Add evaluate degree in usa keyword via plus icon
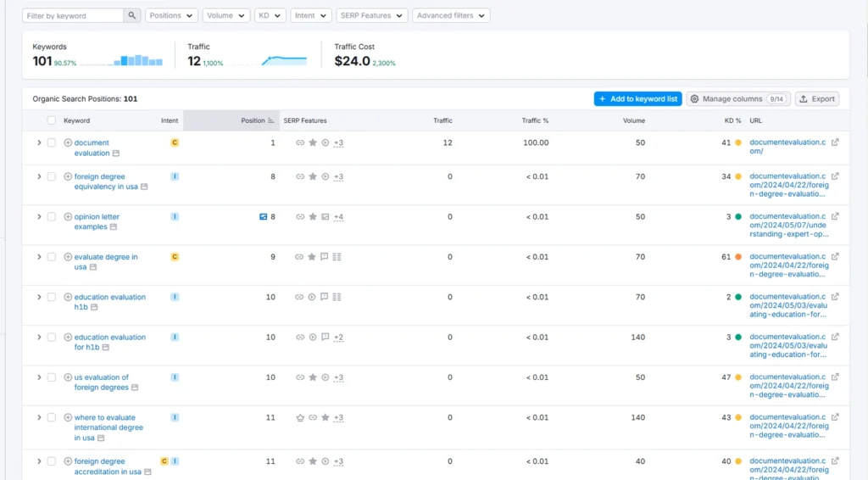Viewport: 868px width, 480px height. (x=68, y=257)
